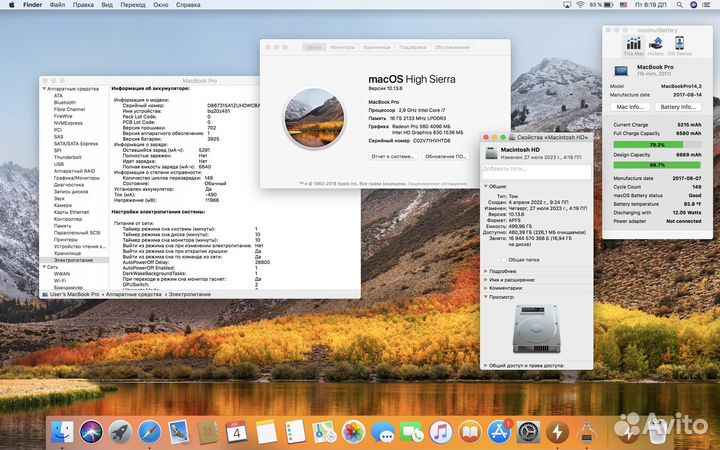This screenshot has height=450, width=720.
Task: Open Reminders icon in the Dock
Action: pos(295,432)
